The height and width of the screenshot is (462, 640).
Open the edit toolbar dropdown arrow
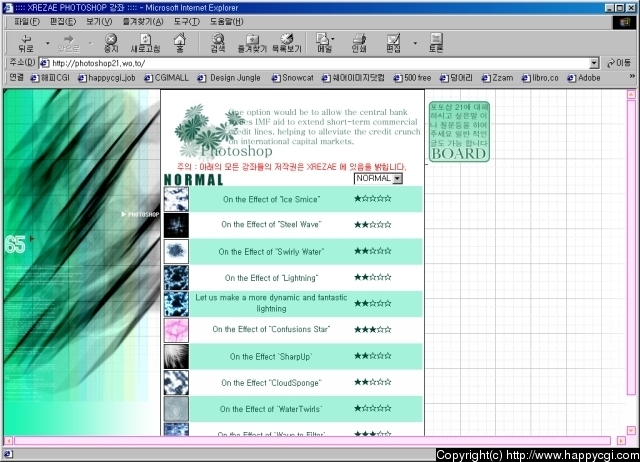(415, 43)
